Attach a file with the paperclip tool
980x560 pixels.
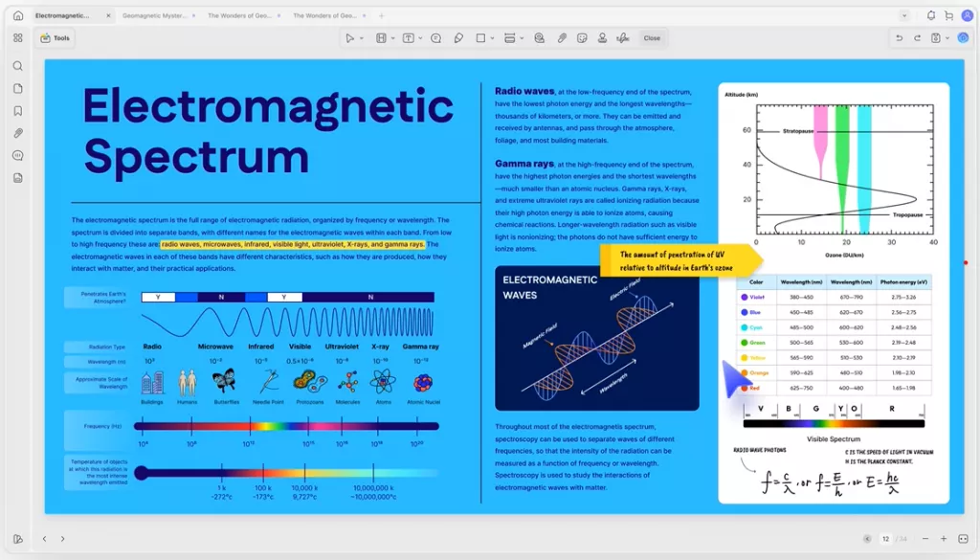(560, 37)
